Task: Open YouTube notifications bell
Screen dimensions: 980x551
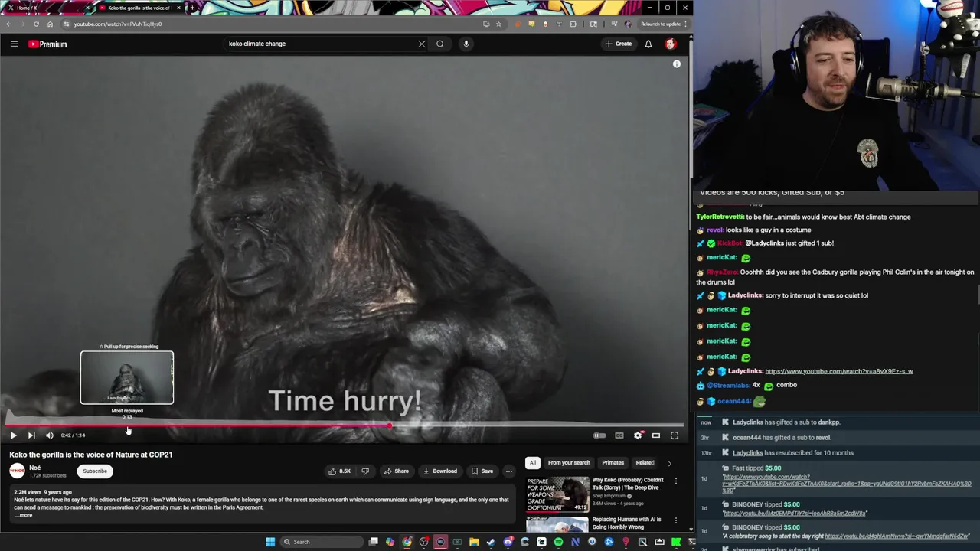Action: (648, 44)
